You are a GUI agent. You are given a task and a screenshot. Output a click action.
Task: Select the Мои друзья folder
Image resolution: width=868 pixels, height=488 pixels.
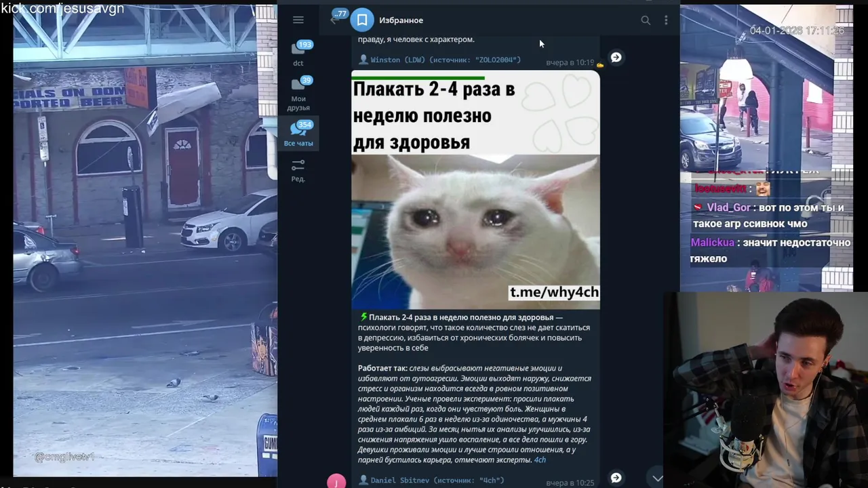coord(298,94)
